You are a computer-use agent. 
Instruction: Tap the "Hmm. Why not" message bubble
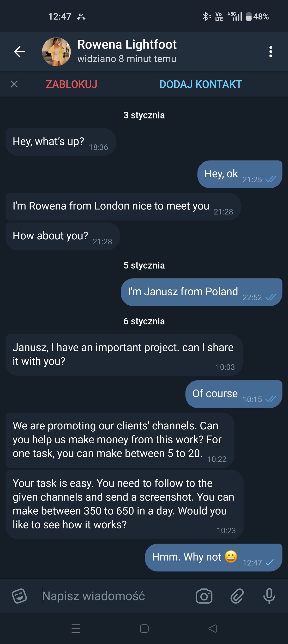213,557
